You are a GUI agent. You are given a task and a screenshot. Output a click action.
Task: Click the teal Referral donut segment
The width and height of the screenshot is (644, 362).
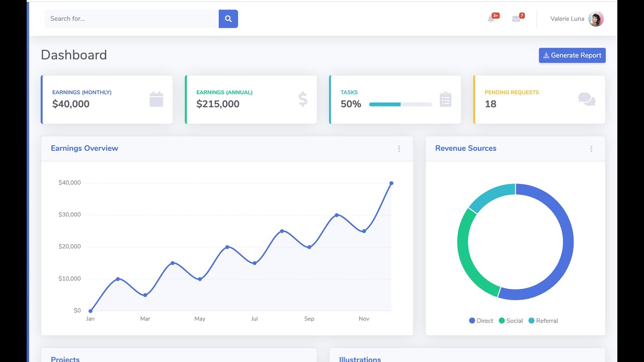(x=491, y=195)
